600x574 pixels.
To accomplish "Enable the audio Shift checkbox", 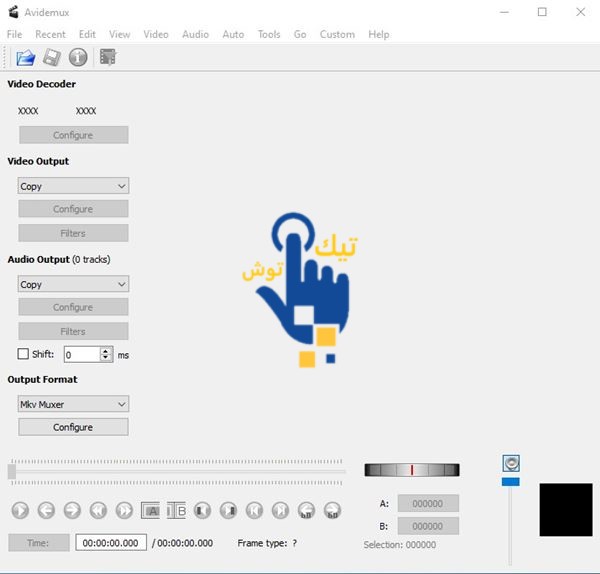I will click(23, 354).
